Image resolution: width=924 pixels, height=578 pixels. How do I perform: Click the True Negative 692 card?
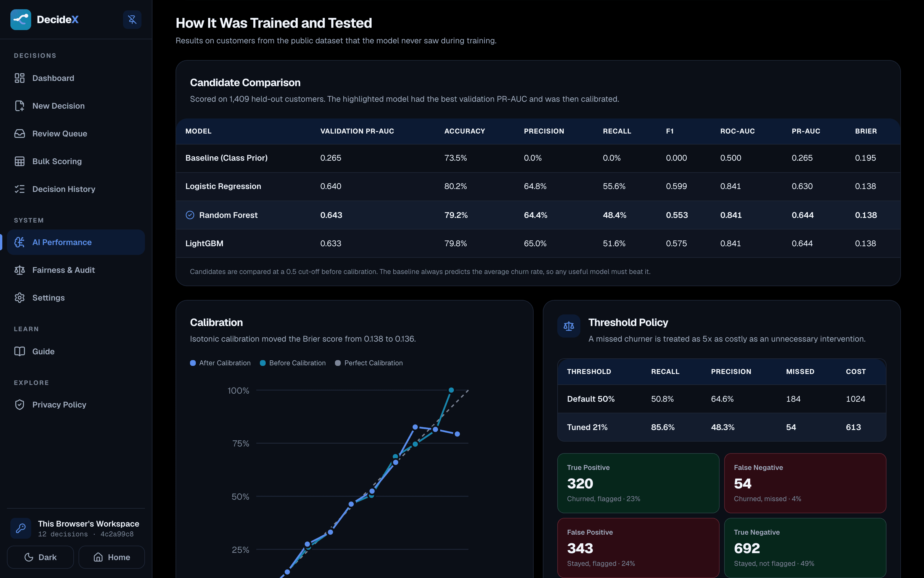[805, 547]
